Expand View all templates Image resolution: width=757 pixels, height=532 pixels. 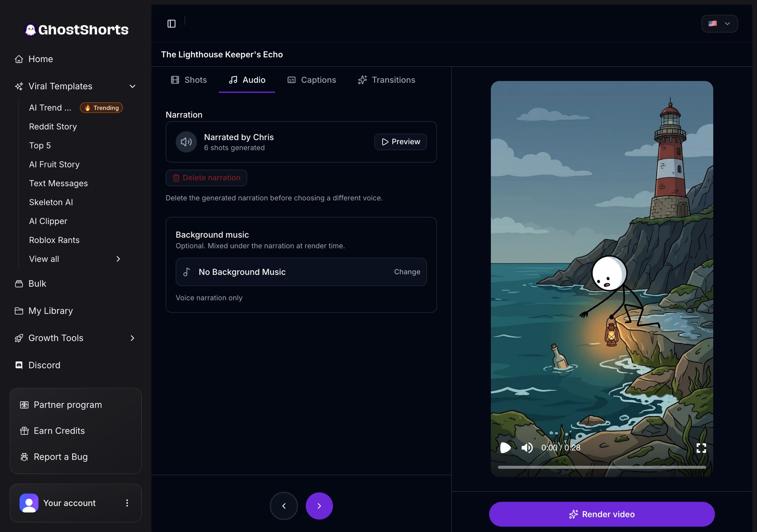coord(75,259)
